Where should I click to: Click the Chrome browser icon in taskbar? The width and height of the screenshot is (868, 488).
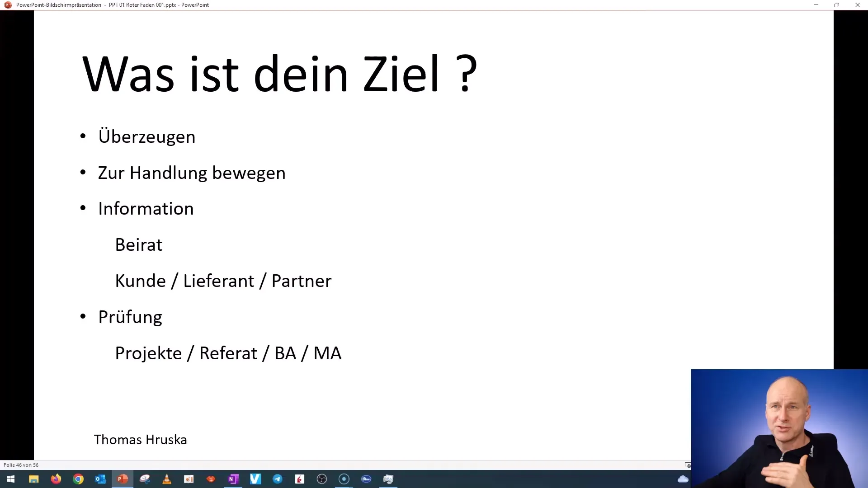tap(78, 479)
